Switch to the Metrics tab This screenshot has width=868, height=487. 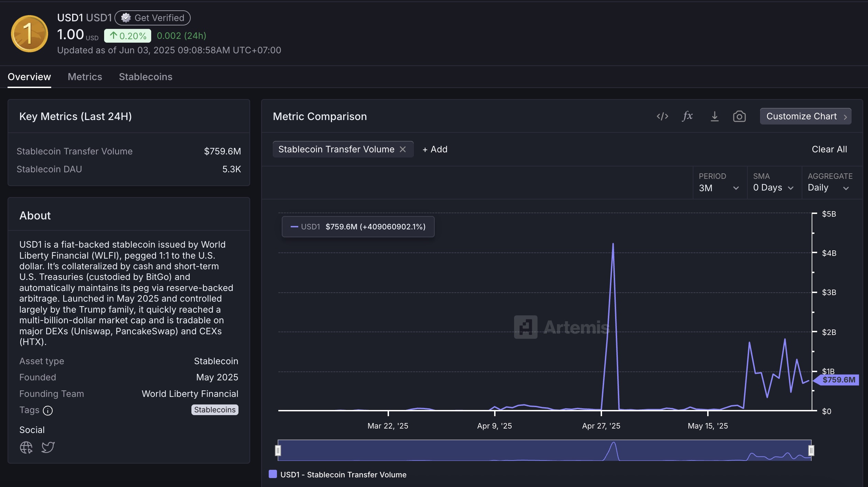pyautogui.click(x=85, y=77)
